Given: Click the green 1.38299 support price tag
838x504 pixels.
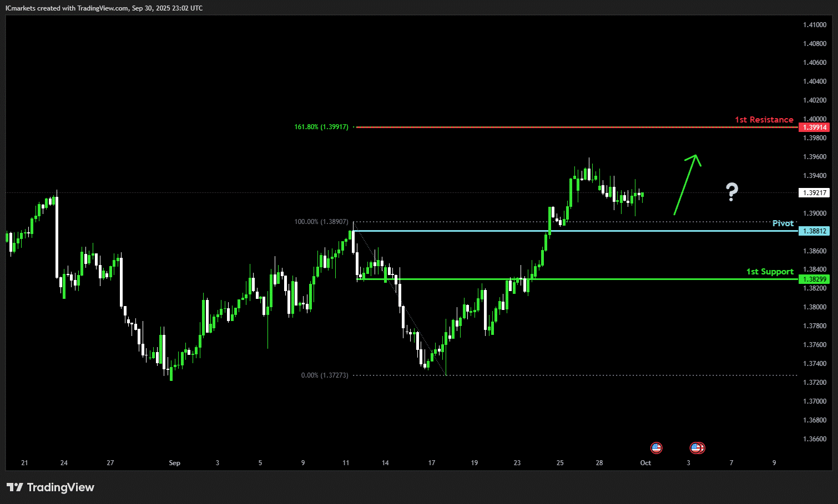Looking at the screenshot, I should 814,279.
